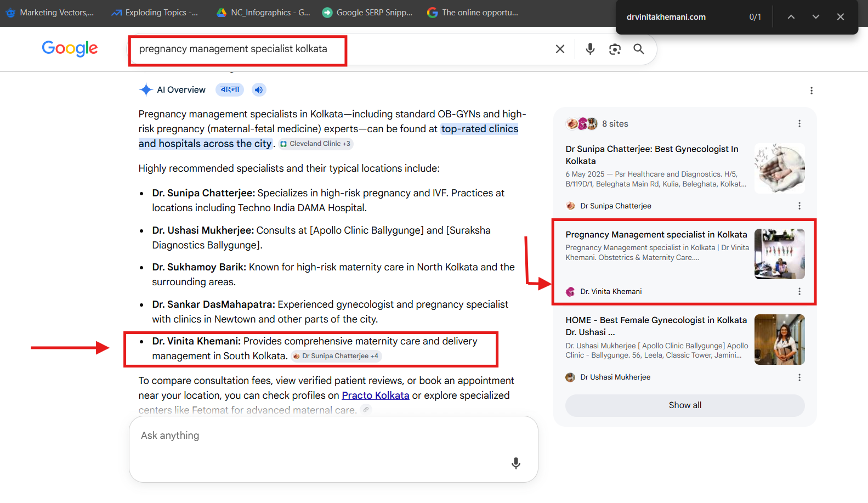Screen dimensions: 868x503
Task: Toggle AI Overview to Bengali language
Action: pyautogui.click(x=230, y=89)
